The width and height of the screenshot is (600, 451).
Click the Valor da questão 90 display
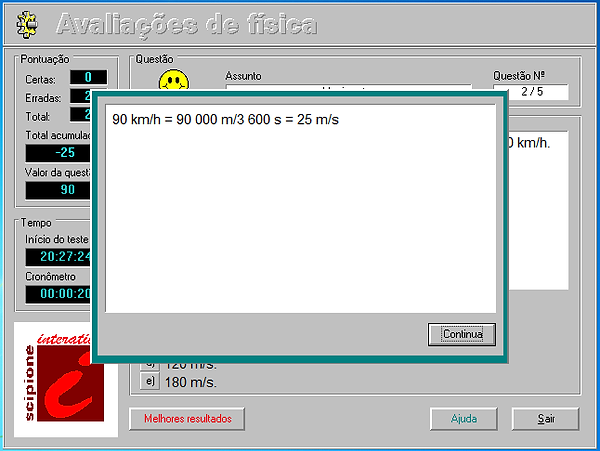tap(58, 190)
